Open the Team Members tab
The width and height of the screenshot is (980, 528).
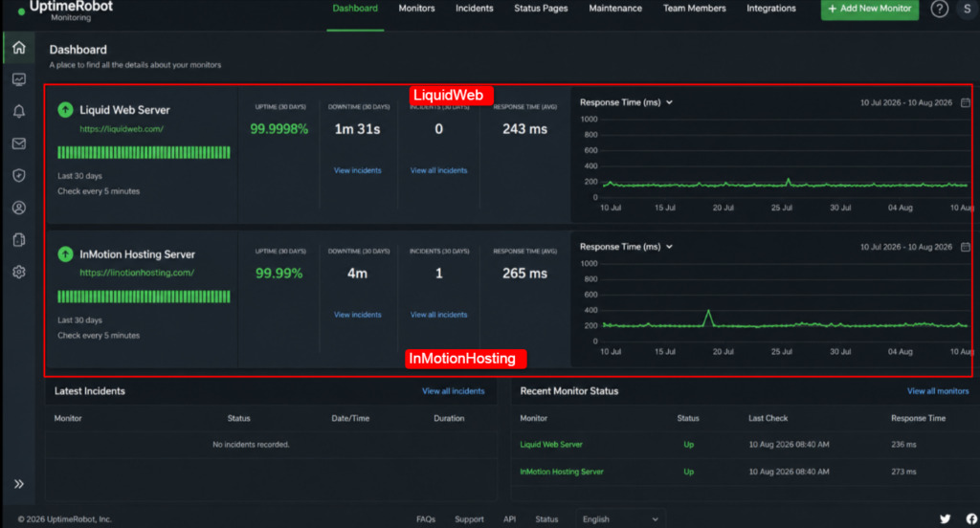pyautogui.click(x=695, y=9)
